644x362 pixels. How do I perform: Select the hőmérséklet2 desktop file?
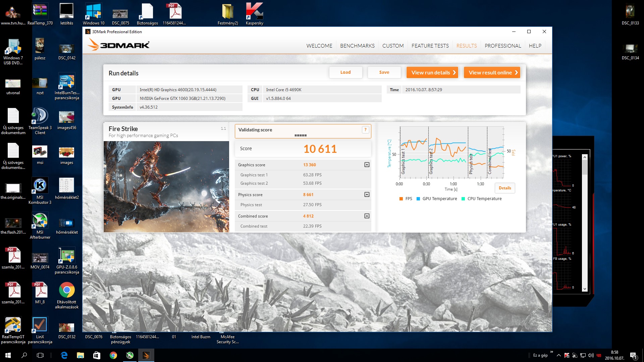coord(67,188)
